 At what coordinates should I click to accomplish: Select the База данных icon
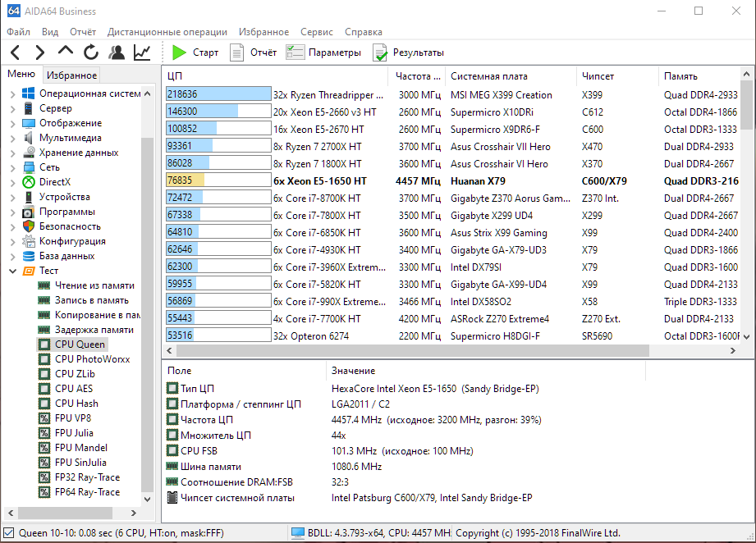(x=29, y=256)
